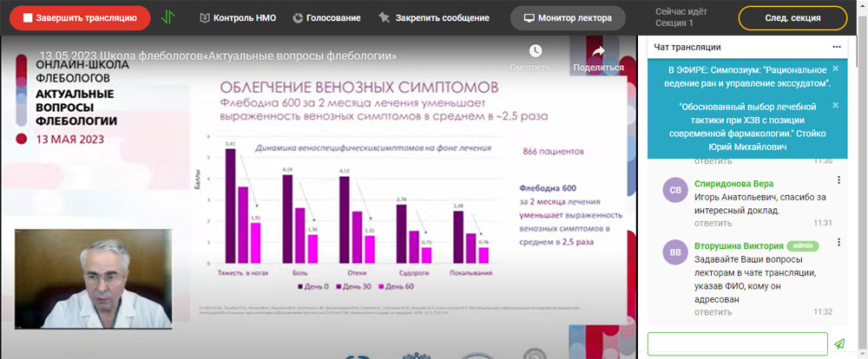Click the 11:32 timestamp on Вторушина's message
Image resolution: width=868 pixels, height=359 pixels.
(x=823, y=312)
